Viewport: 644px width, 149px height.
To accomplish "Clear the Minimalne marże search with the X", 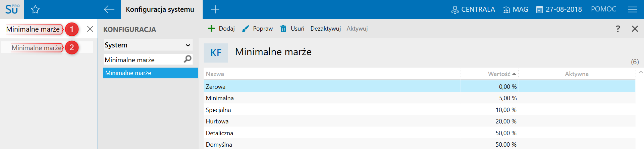I will tap(90, 29).
